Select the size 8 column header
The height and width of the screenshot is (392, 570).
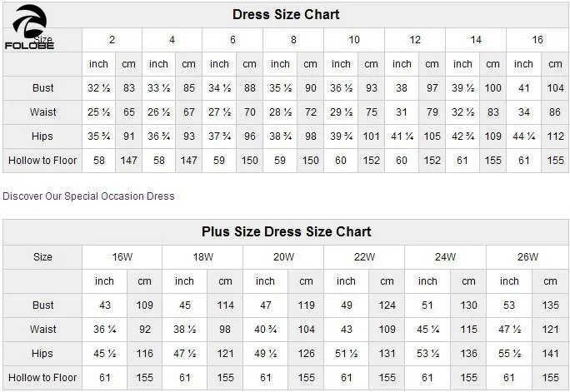[x=293, y=40]
